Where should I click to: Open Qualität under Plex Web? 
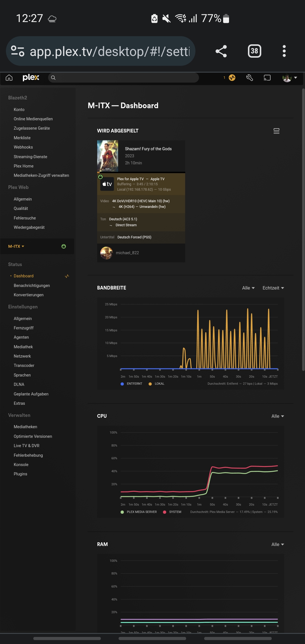(x=21, y=208)
